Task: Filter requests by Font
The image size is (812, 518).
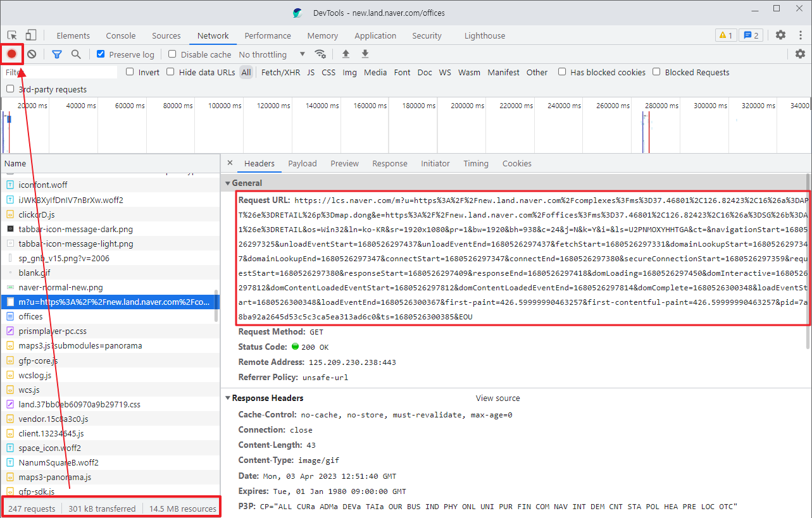Action: tap(403, 72)
